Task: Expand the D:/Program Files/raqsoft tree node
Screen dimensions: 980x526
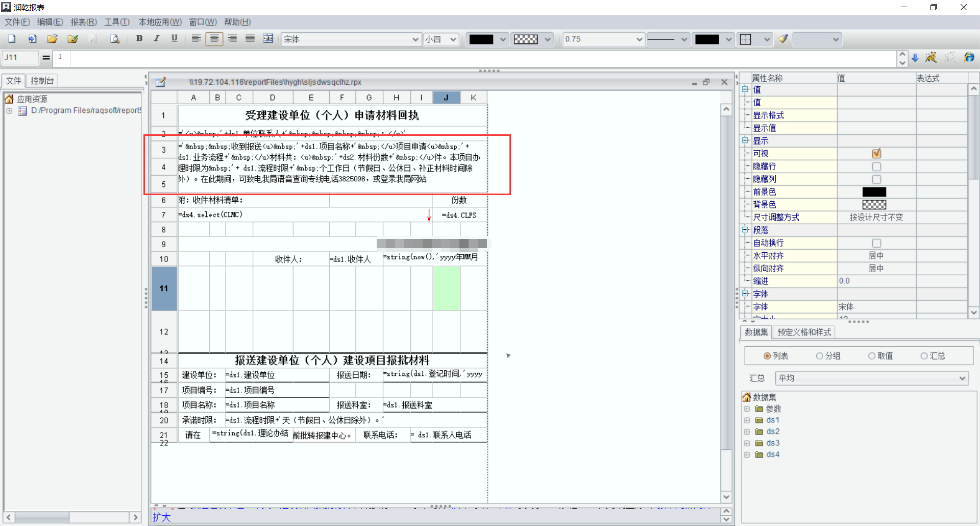Action: pyautogui.click(x=9, y=111)
